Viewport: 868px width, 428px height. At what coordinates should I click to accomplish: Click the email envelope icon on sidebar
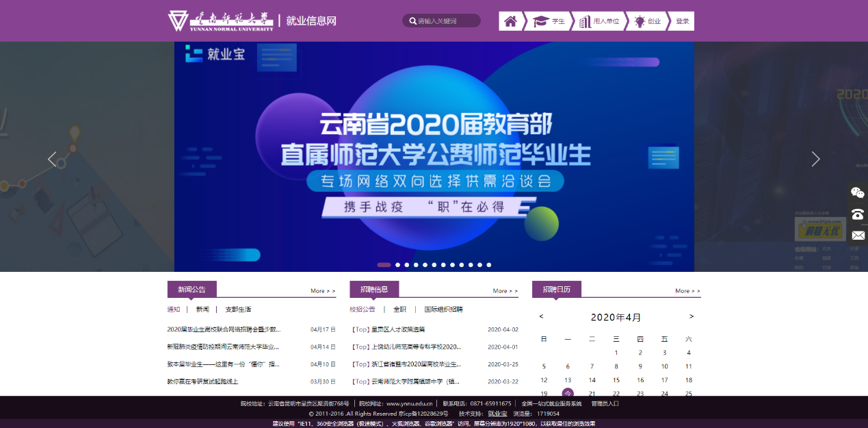click(x=858, y=235)
